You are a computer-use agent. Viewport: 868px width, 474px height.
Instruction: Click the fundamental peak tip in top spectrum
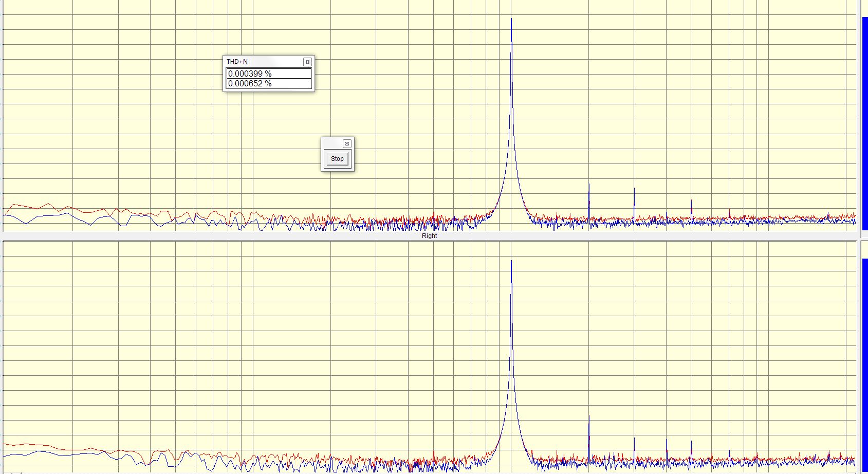pyautogui.click(x=511, y=20)
